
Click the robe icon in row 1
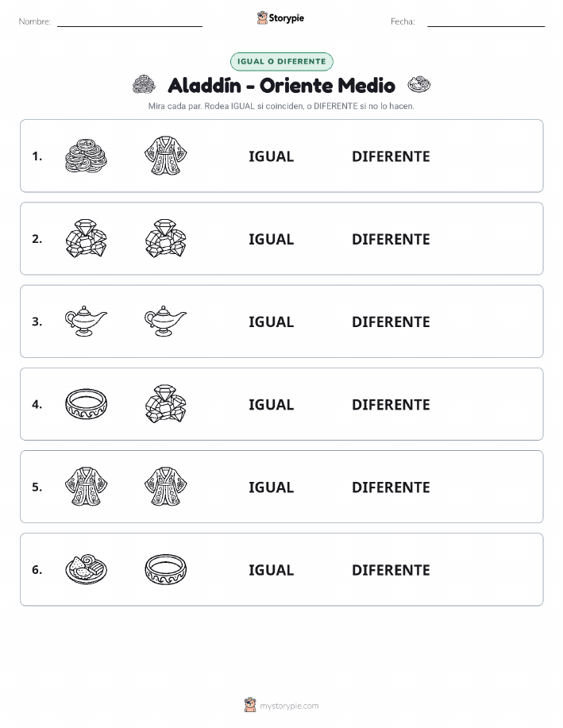click(166, 156)
